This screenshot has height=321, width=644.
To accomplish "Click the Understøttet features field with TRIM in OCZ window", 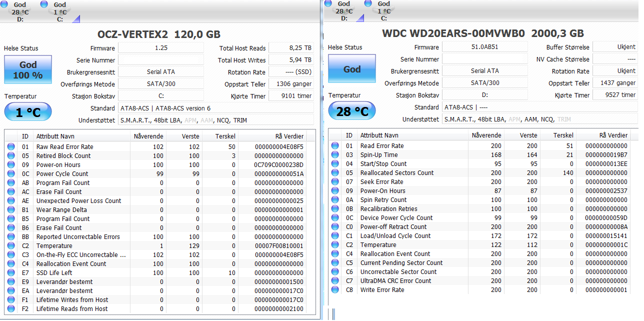I will 216,120.
